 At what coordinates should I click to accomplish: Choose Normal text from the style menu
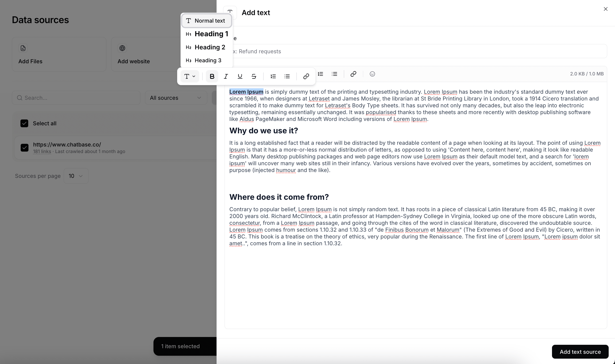click(x=207, y=21)
